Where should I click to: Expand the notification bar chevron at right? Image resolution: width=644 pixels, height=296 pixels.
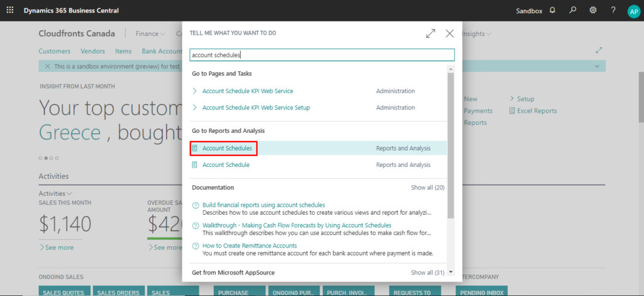[597, 66]
